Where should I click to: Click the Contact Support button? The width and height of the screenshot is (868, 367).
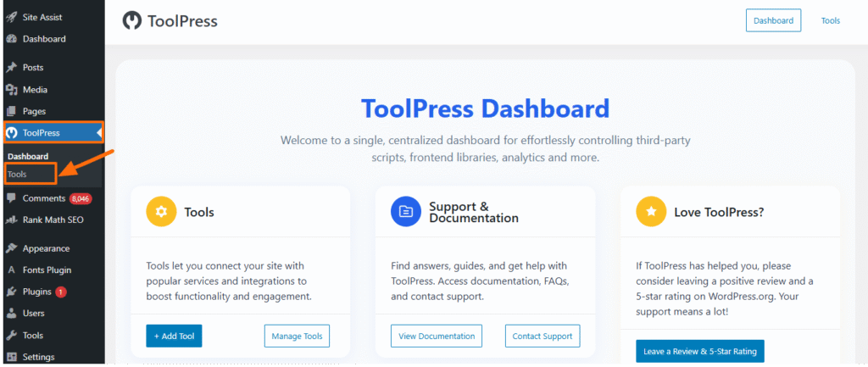pos(542,336)
